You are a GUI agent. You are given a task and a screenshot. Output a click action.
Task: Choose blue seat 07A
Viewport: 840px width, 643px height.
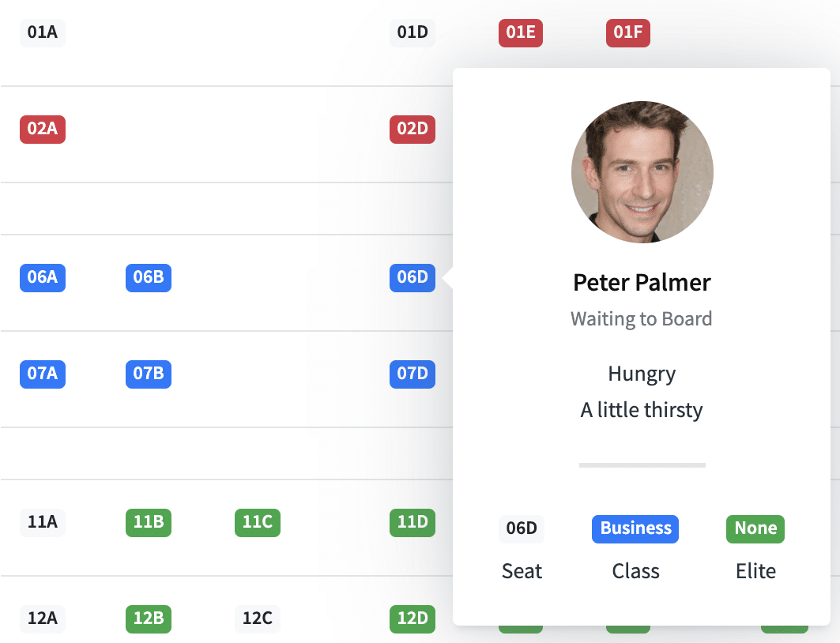[43, 374]
